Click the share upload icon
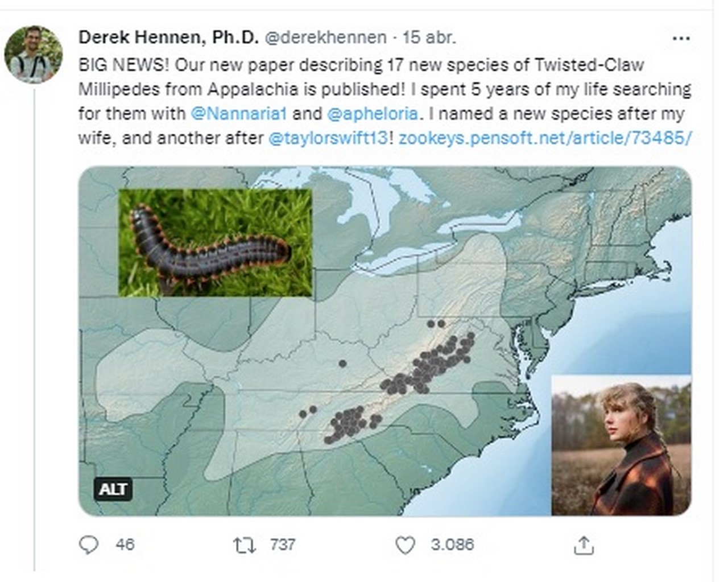The image size is (728, 582). click(x=584, y=546)
